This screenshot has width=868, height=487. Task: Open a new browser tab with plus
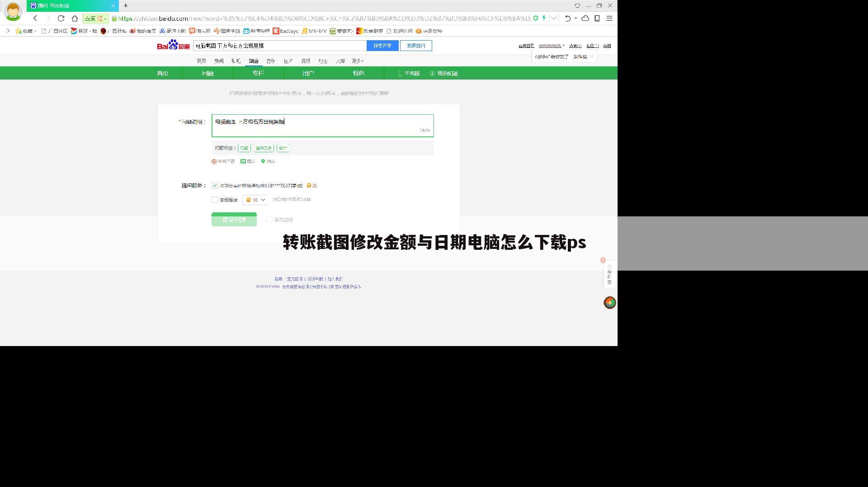point(126,5)
